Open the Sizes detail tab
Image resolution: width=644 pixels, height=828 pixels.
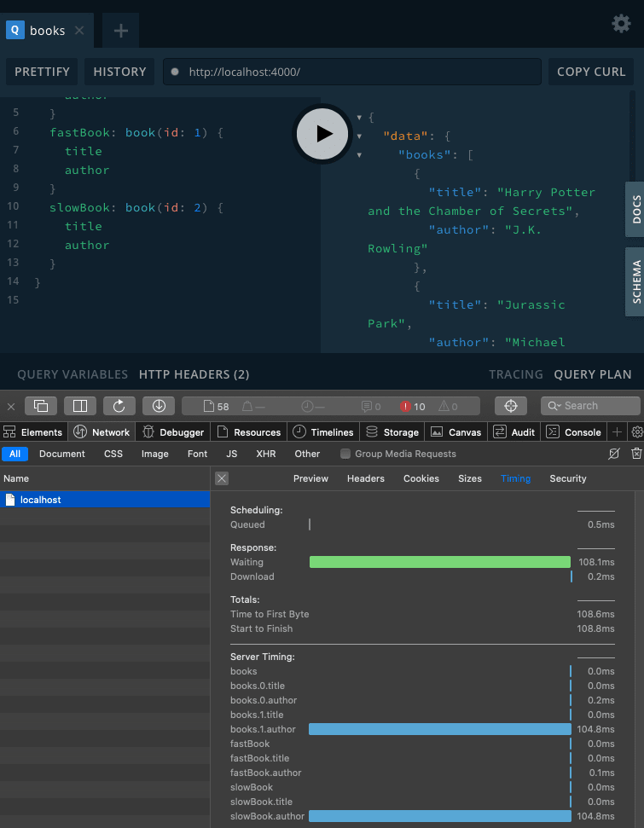[x=470, y=478]
